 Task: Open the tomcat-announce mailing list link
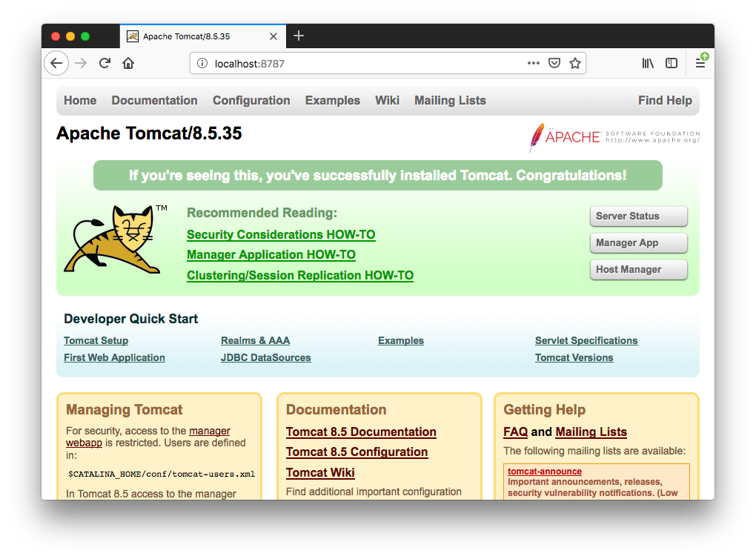pyautogui.click(x=544, y=472)
